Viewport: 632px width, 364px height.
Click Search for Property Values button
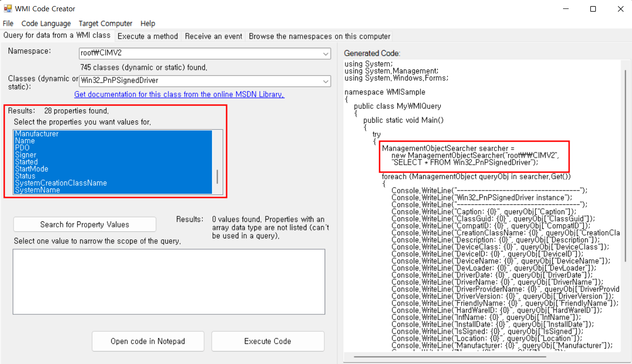point(84,225)
